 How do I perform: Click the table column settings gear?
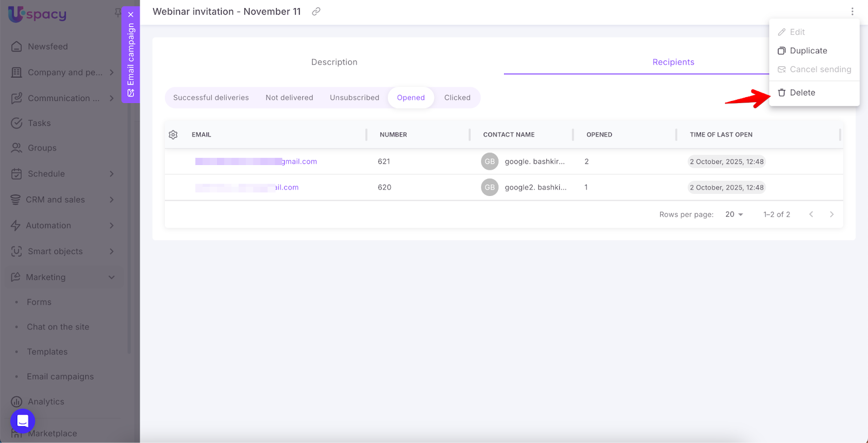[173, 135]
